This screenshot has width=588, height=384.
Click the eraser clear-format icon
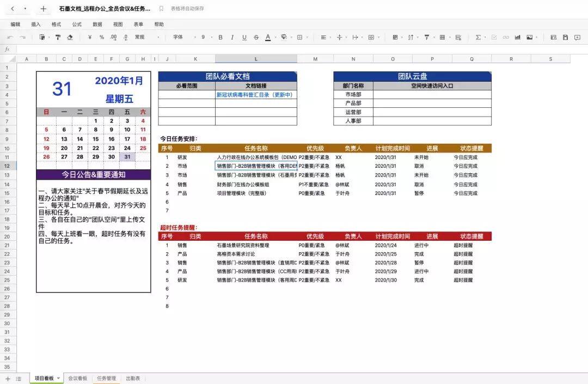tap(70, 38)
